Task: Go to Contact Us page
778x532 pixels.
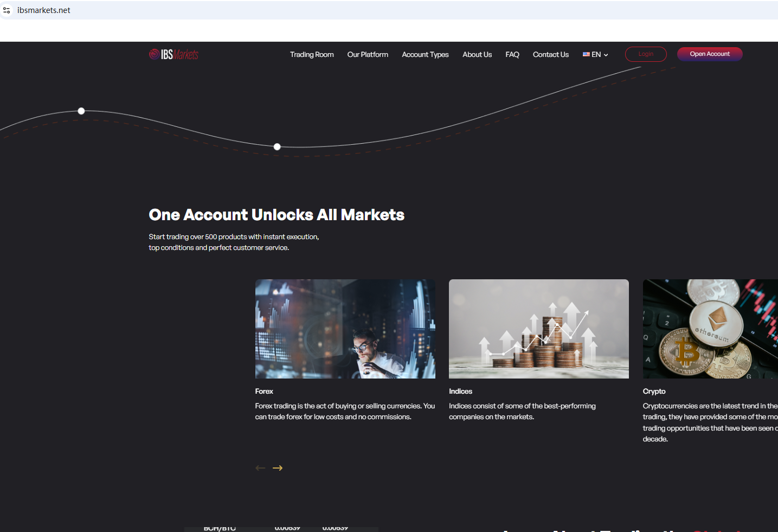Action: [x=551, y=54]
